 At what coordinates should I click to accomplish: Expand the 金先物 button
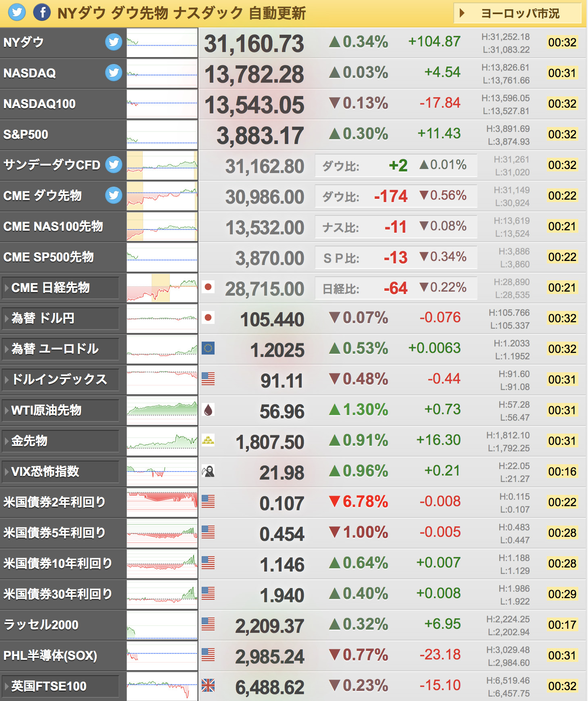[60, 441]
